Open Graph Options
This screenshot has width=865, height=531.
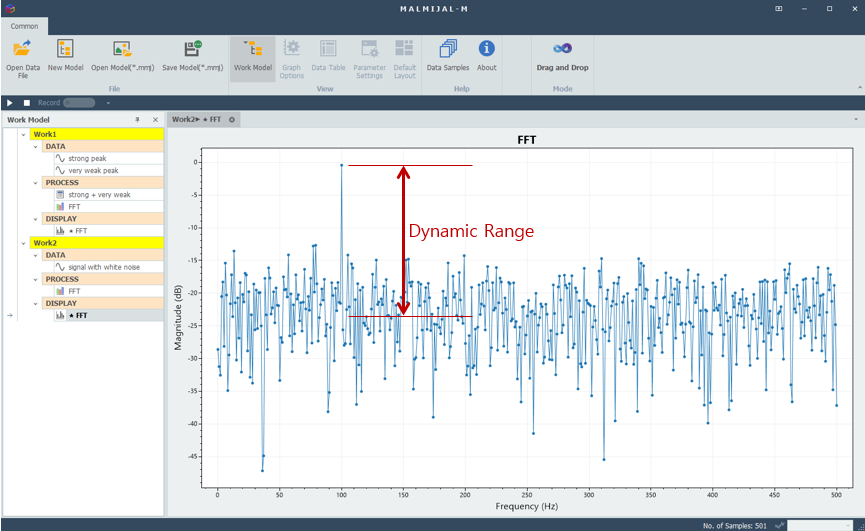pyautogui.click(x=291, y=59)
